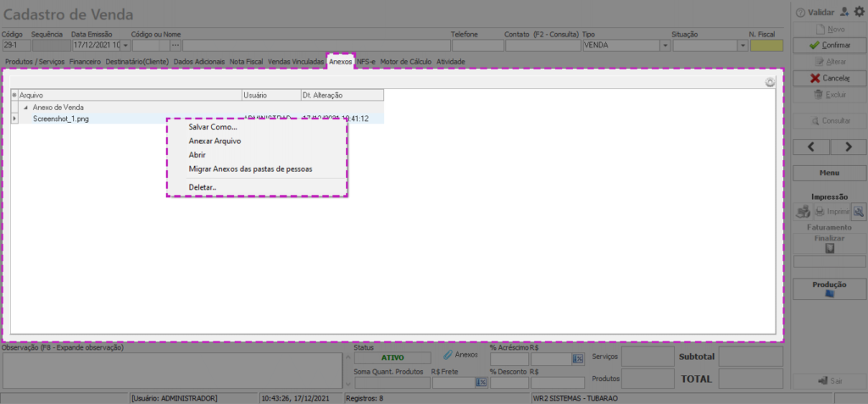Click the refresh icon in attachments panel
The image size is (868, 404).
[770, 83]
